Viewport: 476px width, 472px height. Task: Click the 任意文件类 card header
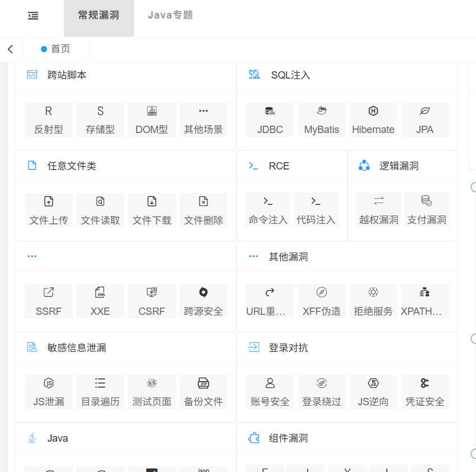pyautogui.click(x=126, y=166)
